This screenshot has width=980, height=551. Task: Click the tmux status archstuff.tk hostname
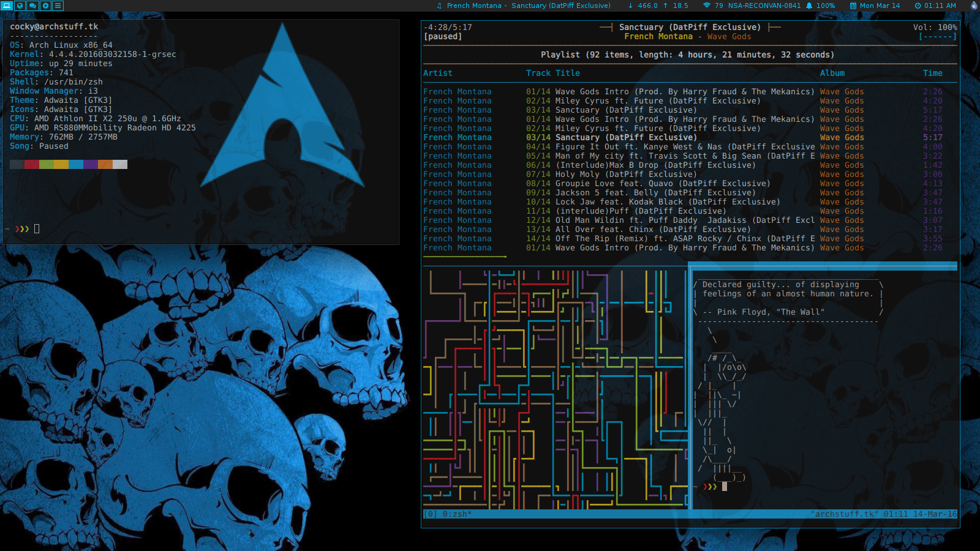(845, 514)
